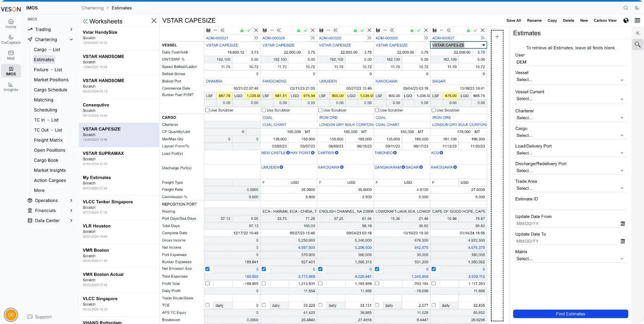Expand the Data Center menu section
This screenshot has height=324, width=644.
(50, 221)
